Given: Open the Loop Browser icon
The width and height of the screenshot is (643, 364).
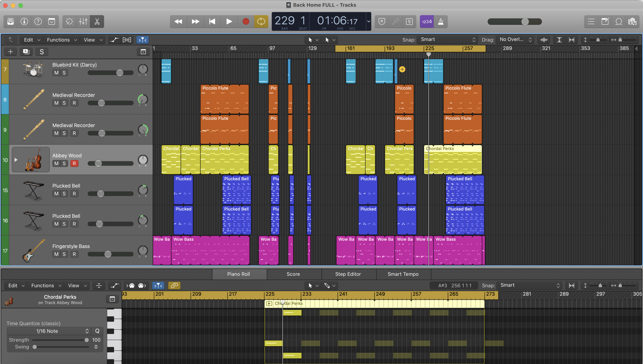Looking at the screenshot, I should point(619,22).
